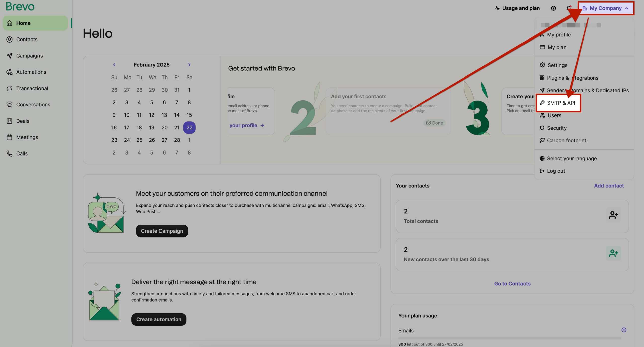Advance calendar to next month
Viewport: 644px width, 347px height.
[189, 65]
